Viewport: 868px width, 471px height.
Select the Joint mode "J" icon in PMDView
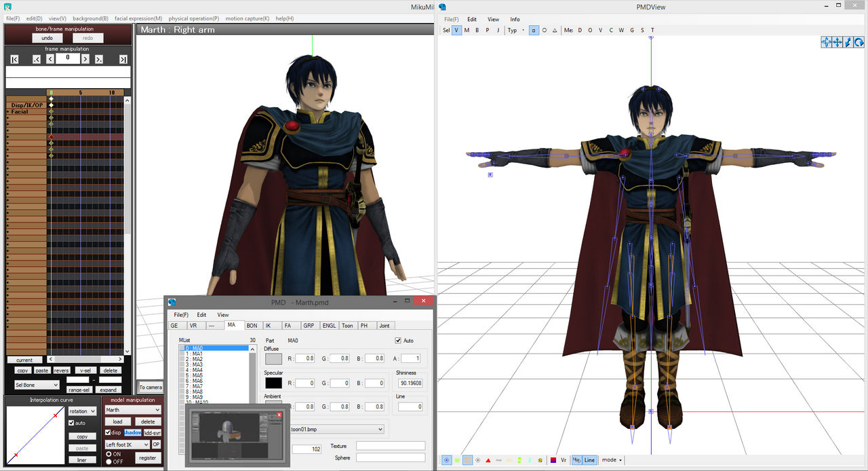(x=498, y=30)
